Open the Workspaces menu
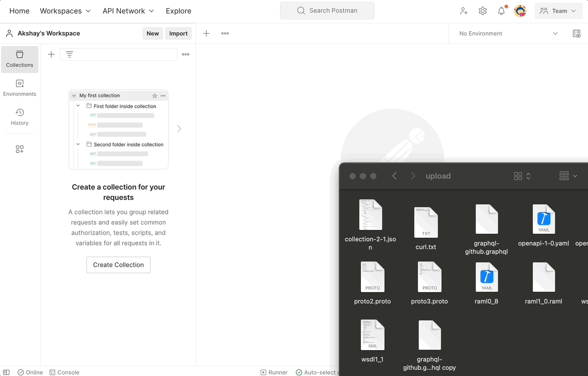The image size is (588, 376). 65,10
